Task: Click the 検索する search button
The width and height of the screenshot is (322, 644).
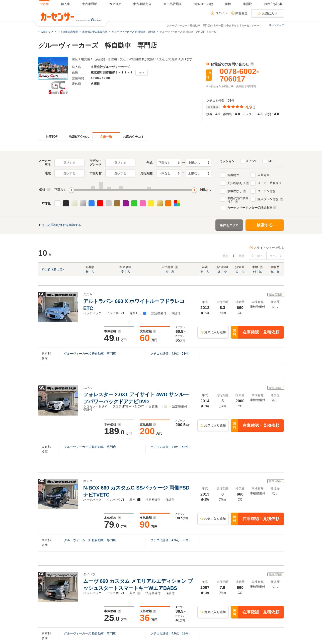Action: pyautogui.click(x=265, y=225)
